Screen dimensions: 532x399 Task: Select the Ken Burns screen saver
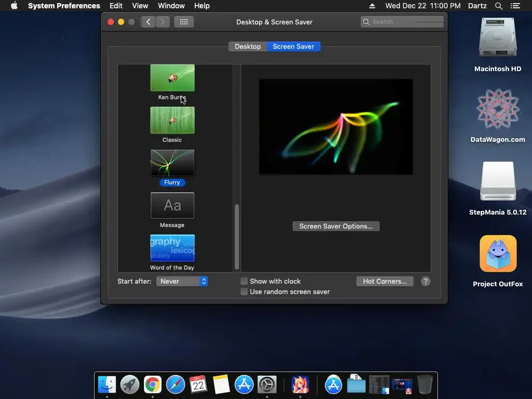(172, 78)
